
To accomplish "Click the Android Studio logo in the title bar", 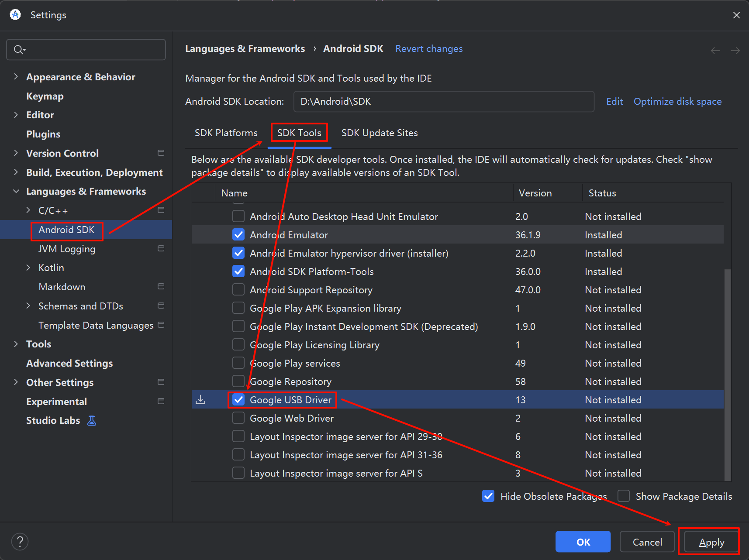I will click(x=15, y=15).
